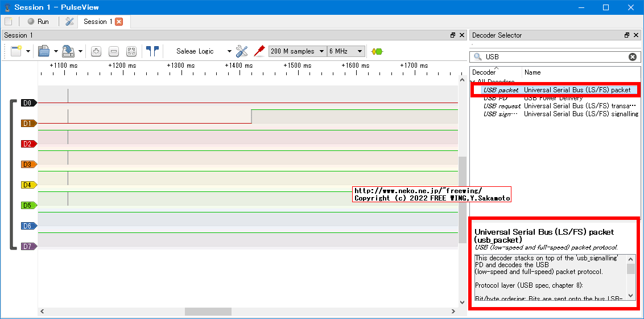Zoom in with the plus icon
Screen dimensions: 644x319
[x=96, y=51]
